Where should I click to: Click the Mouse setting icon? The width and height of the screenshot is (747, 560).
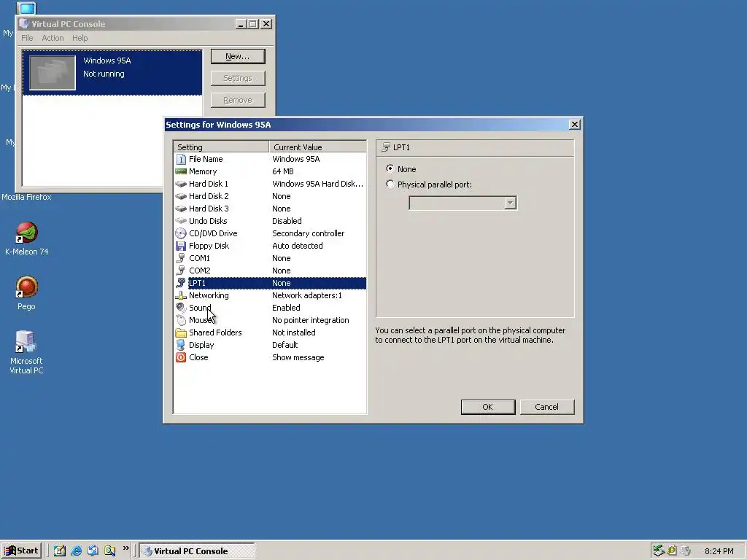(x=181, y=320)
